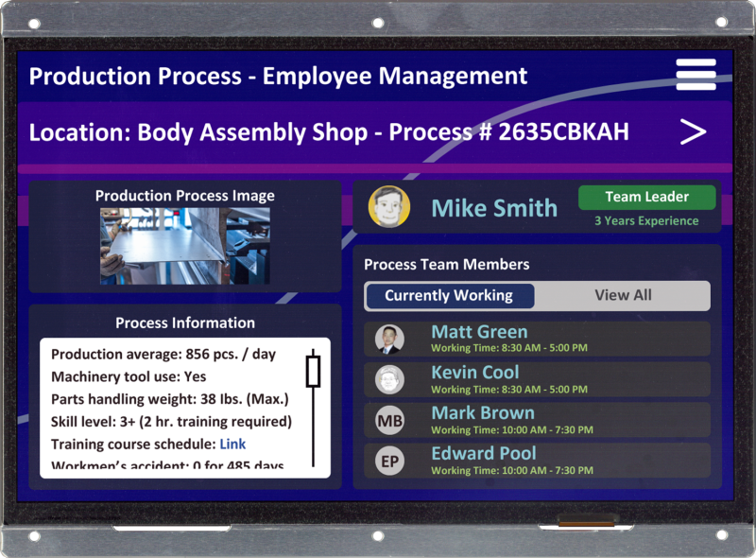
Task: Select the Currently Working tab
Action: [x=449, y=296]
